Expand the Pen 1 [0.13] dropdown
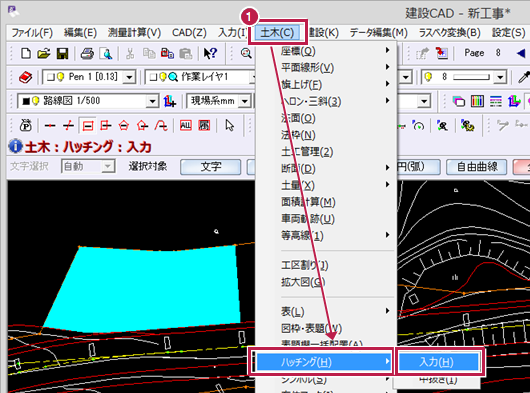The height and width of the screenshot is (393, 530). 129,77
